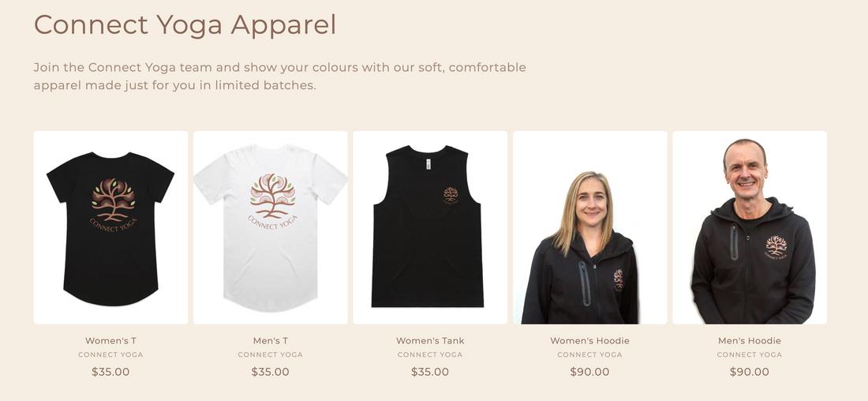Click the Men's T product title
The width and height of the screenshot is (868, 401).
[x=271, y=341]
